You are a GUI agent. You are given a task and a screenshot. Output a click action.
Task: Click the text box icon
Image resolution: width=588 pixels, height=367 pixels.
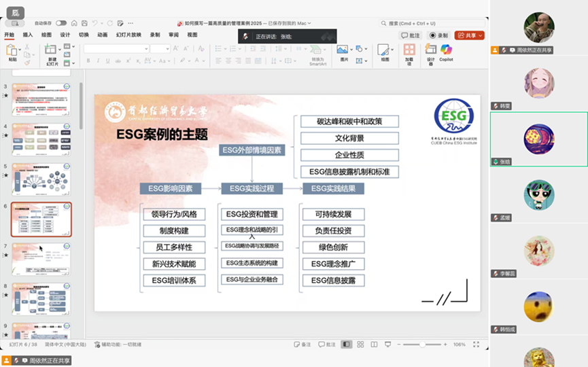tap(359, 60)
